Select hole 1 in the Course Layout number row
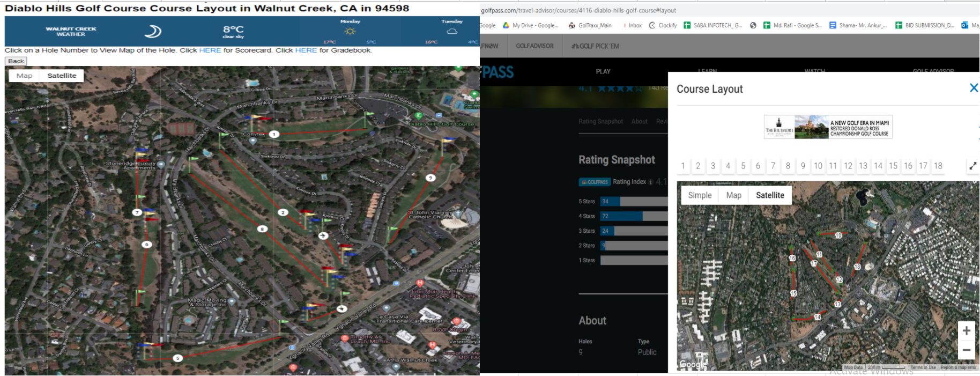Screen dimensions: 980x376 point(683,166)
